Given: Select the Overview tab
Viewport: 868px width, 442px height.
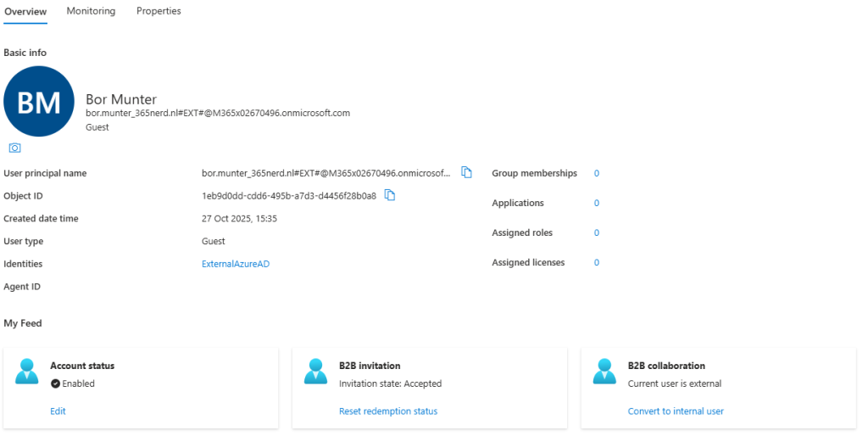Looking at the screenshot, I should [25, 11].
